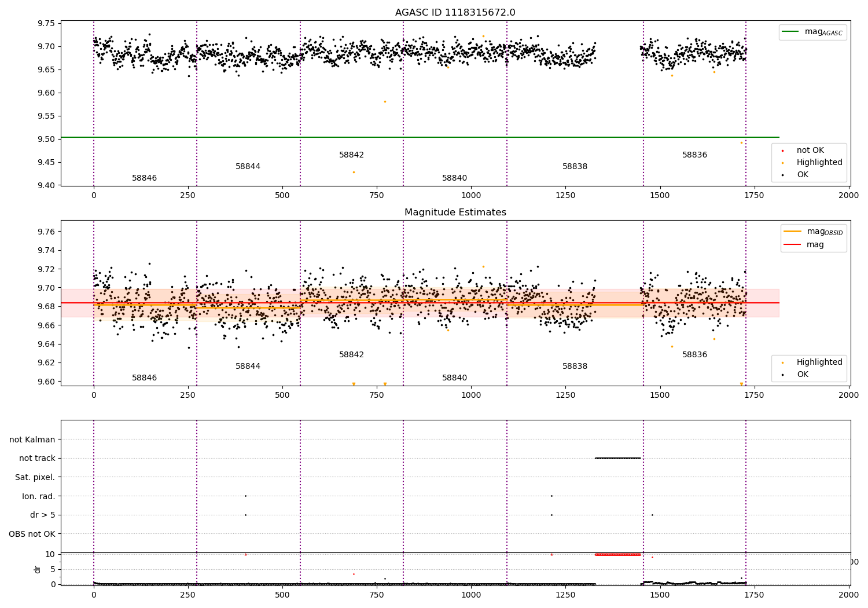Click obsid label 58844 in the AGASC plot
The height and width of the screenshot is (608, 868).
point(248,167)
